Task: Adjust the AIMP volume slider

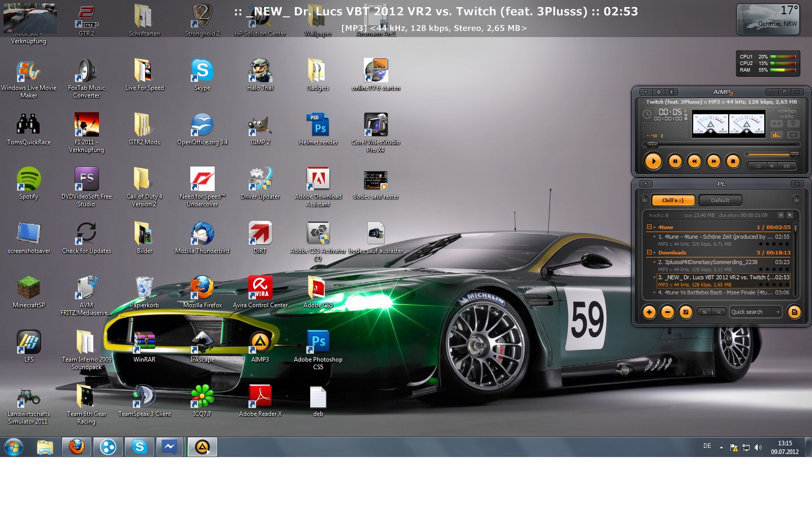Action: tap(772, 154)
